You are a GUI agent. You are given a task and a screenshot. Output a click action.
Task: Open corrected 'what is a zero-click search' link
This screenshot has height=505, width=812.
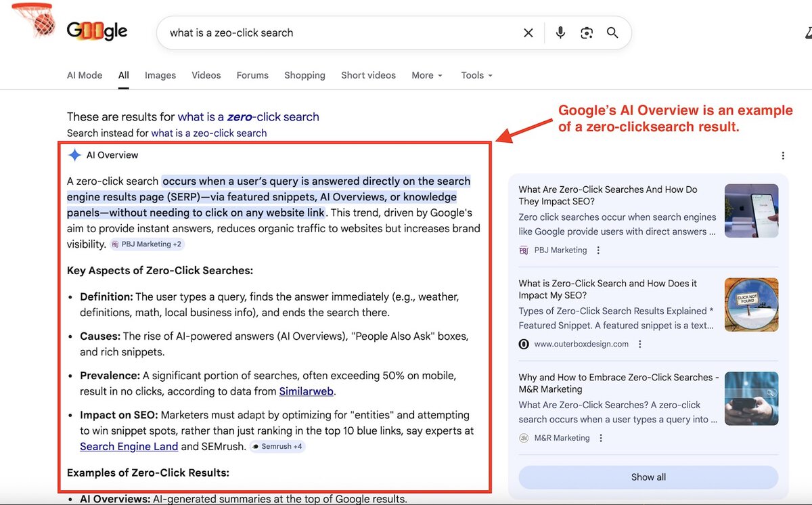point(248,116)
